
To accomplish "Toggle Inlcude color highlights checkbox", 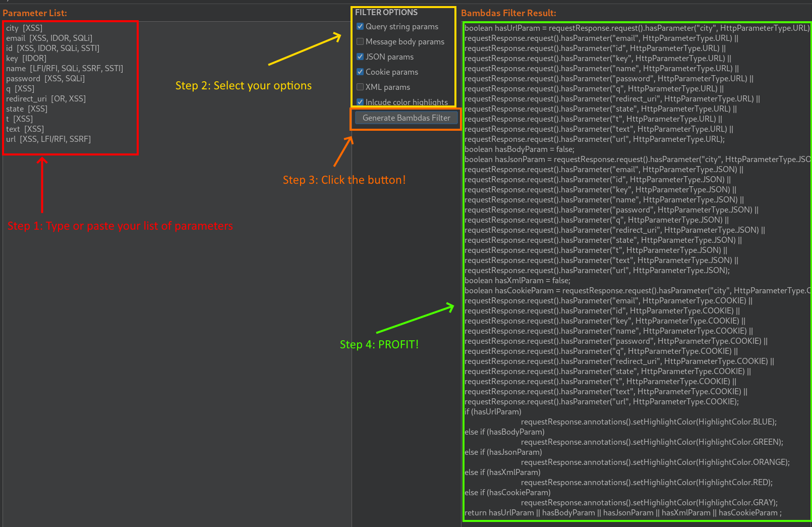I will (x=360, y=102).
